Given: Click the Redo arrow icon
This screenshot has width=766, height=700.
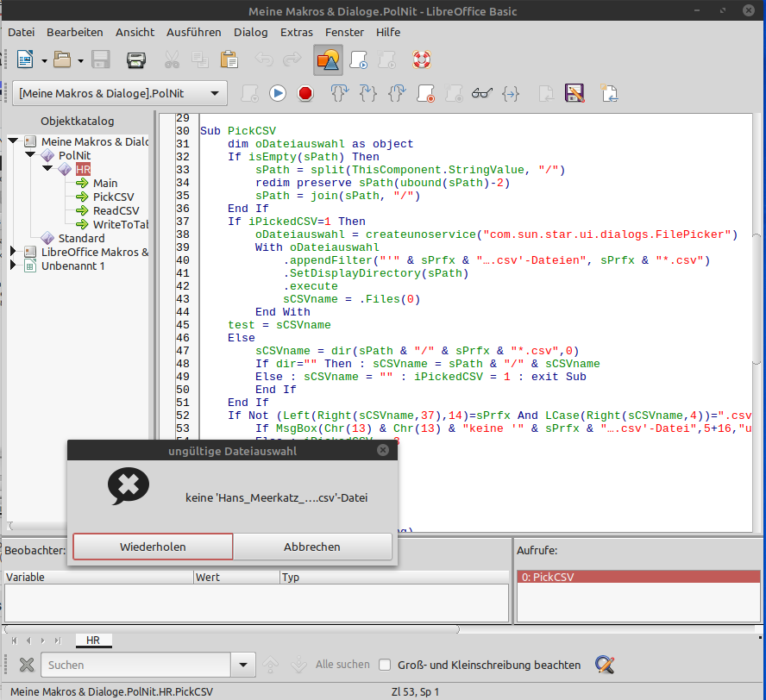Looking at the screenshot, I should [292, 59].
